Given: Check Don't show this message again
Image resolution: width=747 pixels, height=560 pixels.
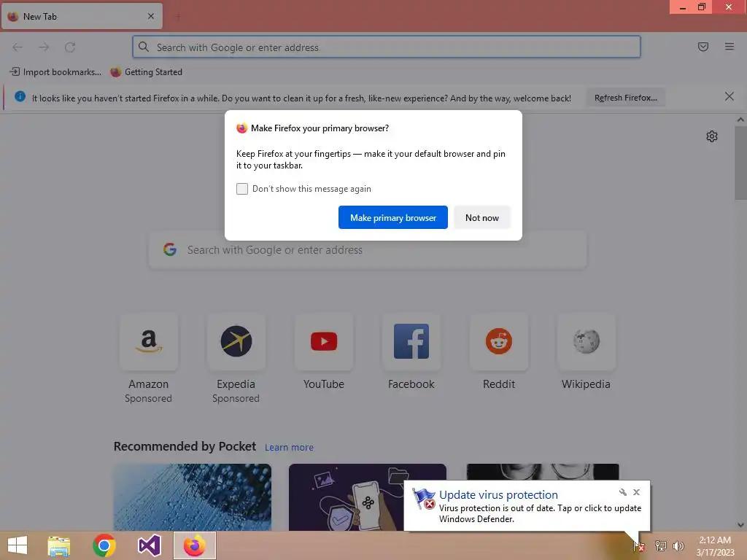Looking at the screenshot, I should (x=242, y=189).
